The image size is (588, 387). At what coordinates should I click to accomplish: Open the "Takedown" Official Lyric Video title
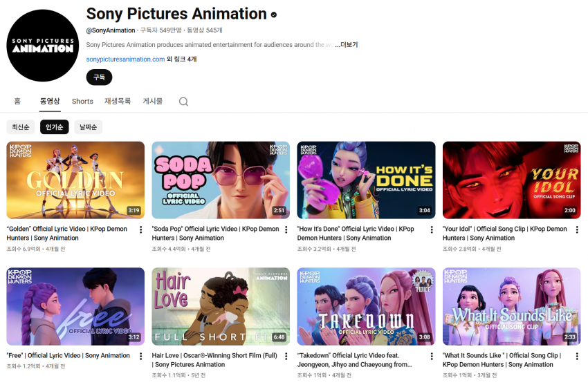(x=354, y=360)
